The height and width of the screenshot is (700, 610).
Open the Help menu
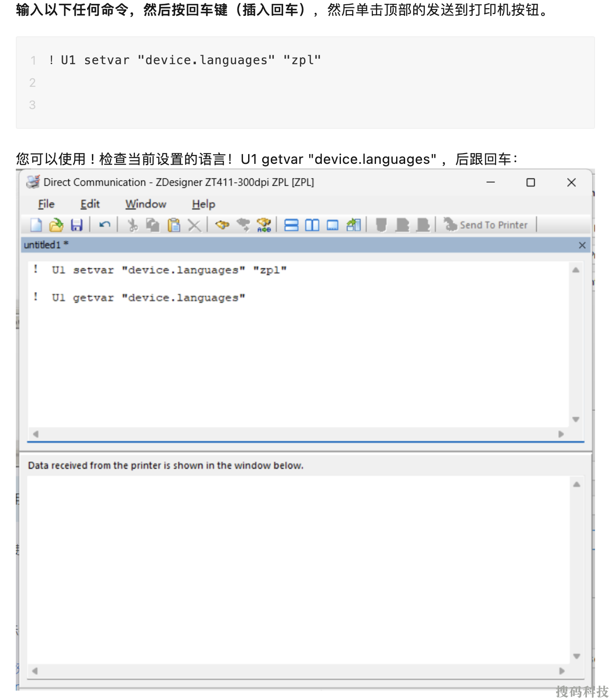[203, 204]
